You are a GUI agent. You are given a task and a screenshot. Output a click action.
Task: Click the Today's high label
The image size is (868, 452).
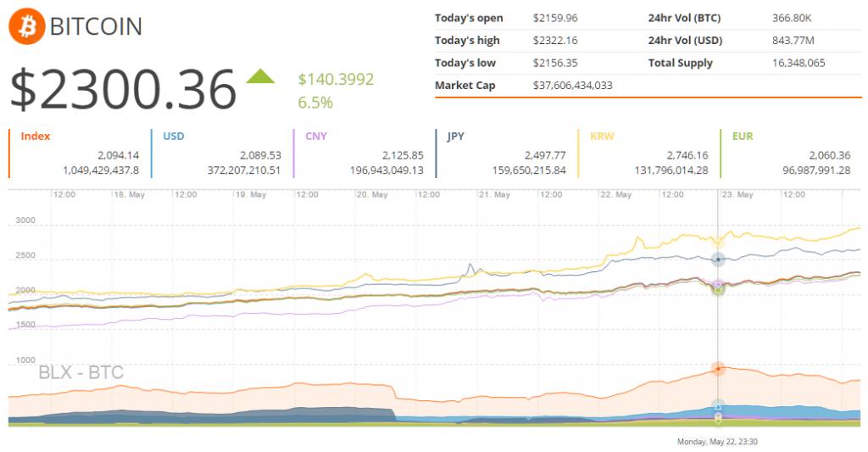tap(467, 41)
